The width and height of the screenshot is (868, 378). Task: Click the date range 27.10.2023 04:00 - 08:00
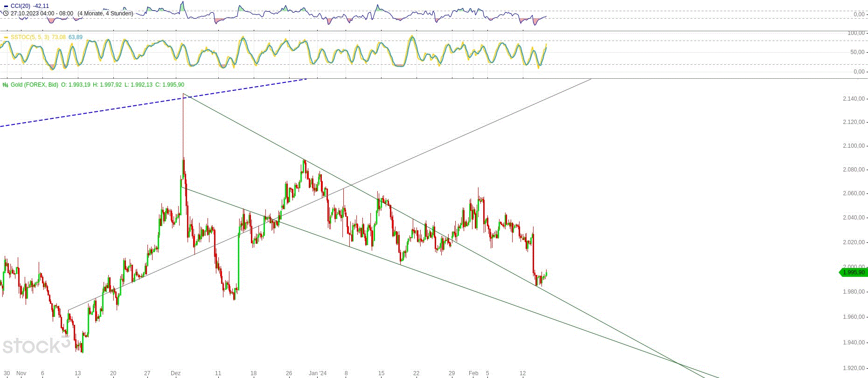click(x=42, y=14)
